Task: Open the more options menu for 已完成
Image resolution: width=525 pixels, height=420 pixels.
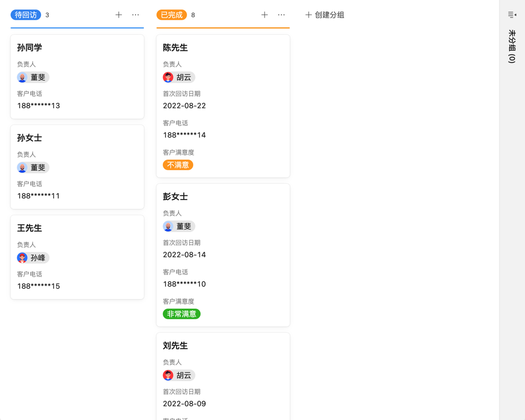Action: pos(281,15)
